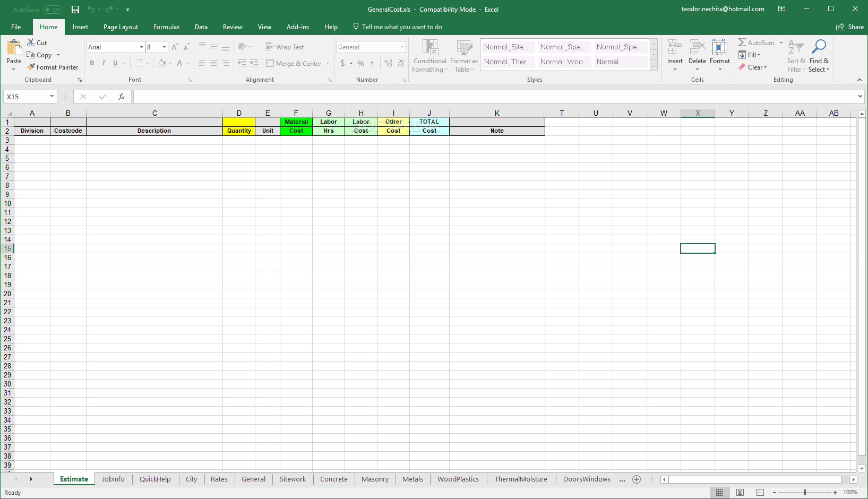
Task: Increase font size with the larger A icon
Action: pyautogui.click(x=175, y=47)
